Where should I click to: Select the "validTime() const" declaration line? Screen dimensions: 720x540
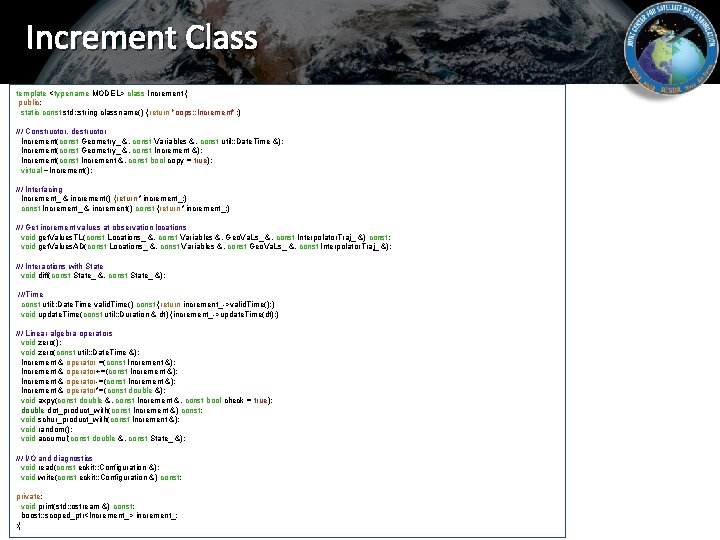click(148, 304)
